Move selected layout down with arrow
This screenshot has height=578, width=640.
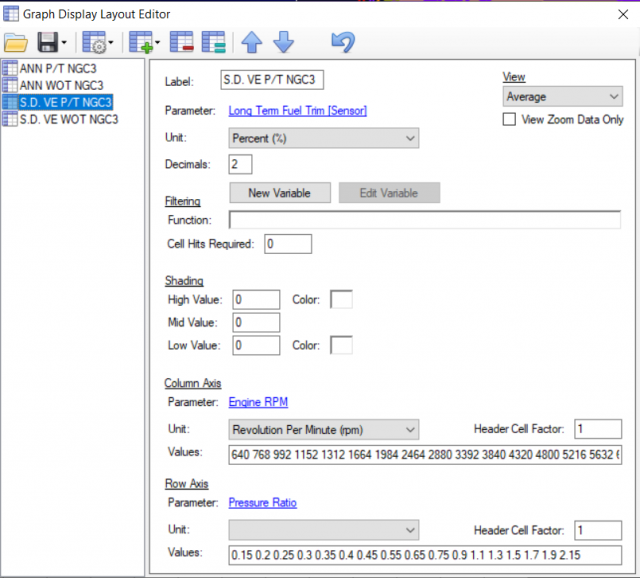(x=283, y=43)
